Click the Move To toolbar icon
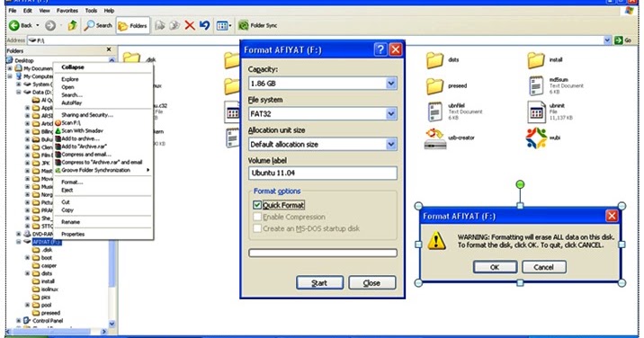644x338 pixels. coord(160,25)
